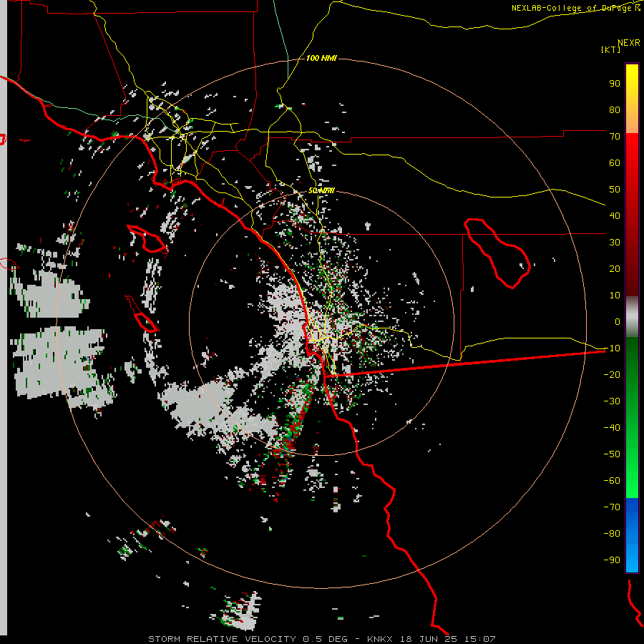Image resolution: width=644 pixels, height=644 pixels.
Task: Click the 100 NMI range ring label
Action: [x=321, y=58]
